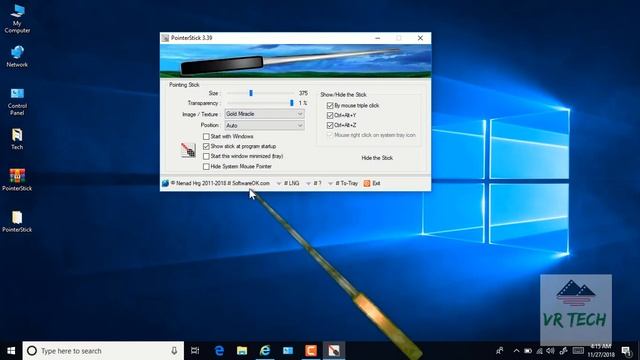Click the PointerStick title bar app icon
Viewport: 640px width, 360px height.
(165, 38)
